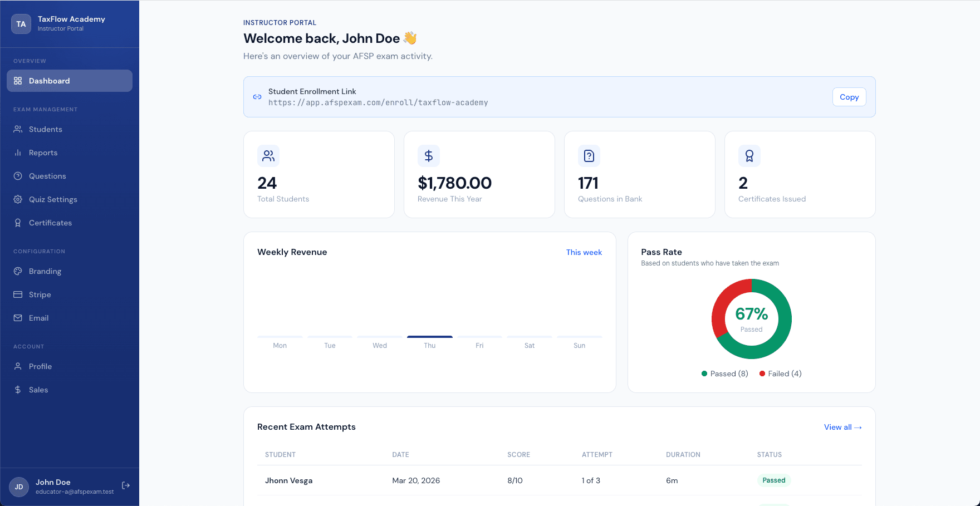This screenshot has height=506, width=980.
Task: Open the This week period selector
Action: coord(584,252)
